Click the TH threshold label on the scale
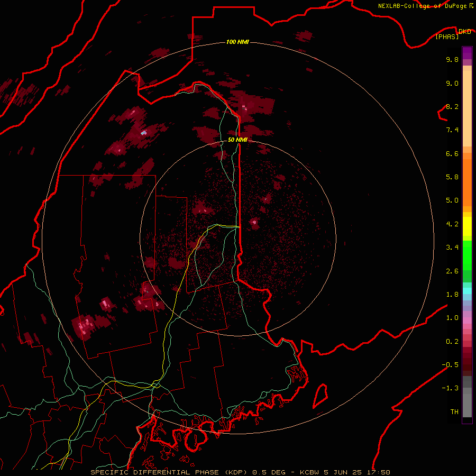This screenshot has height=476, width=476. coord(454,412)
